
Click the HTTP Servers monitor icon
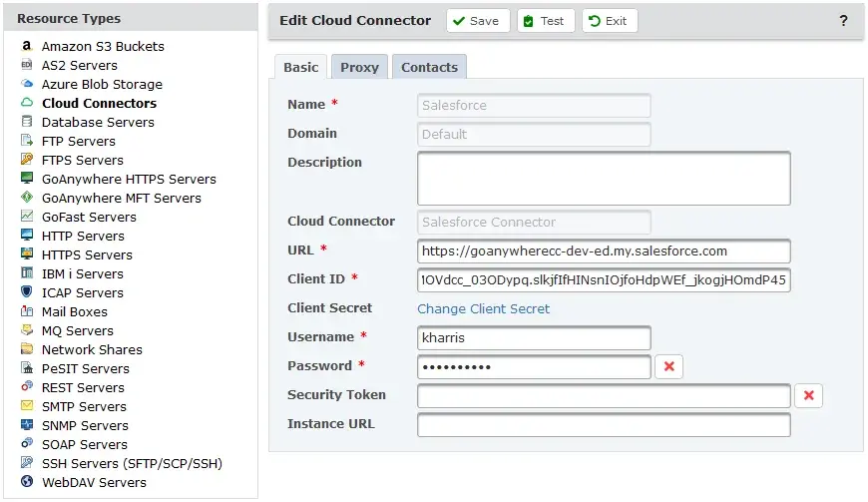pyautogui.click(x=27, y=236)
